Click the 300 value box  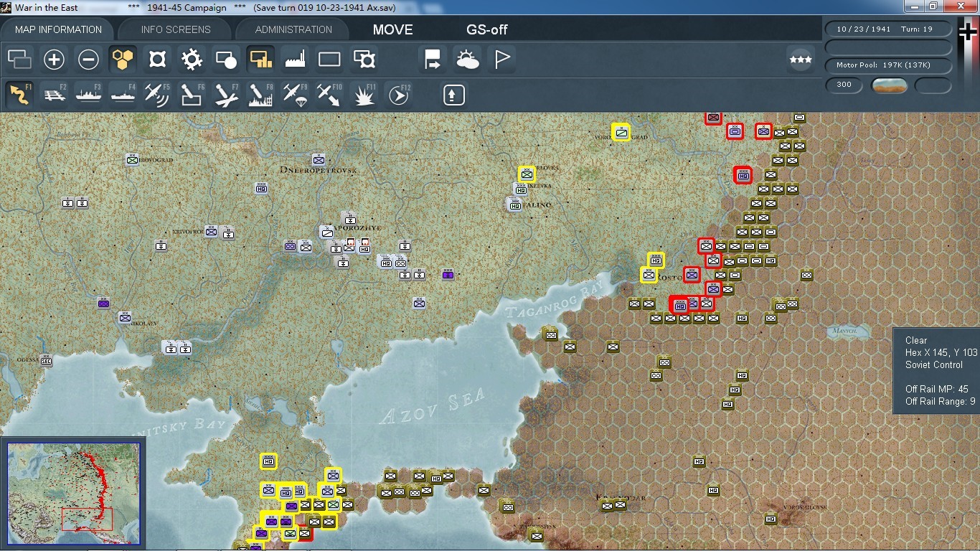click(x=844, y=85)
